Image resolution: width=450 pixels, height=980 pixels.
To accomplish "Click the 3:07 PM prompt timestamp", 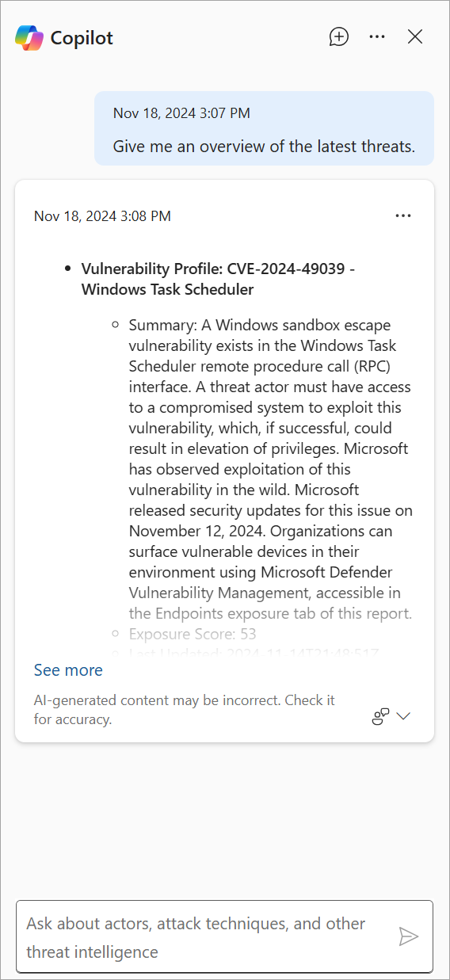I will (181, 113).
